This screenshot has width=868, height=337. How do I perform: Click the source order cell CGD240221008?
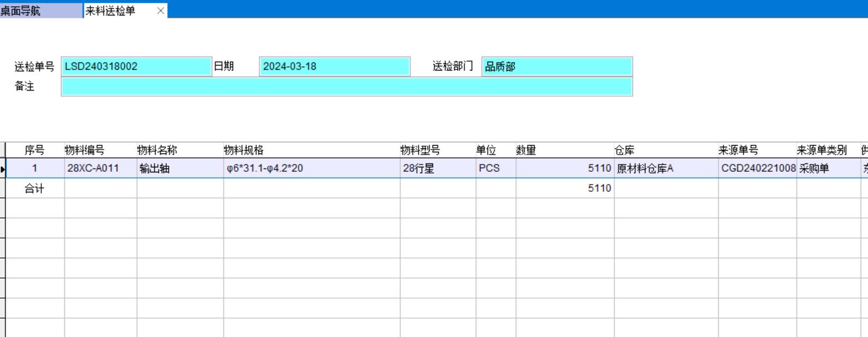tap(757, 168)
